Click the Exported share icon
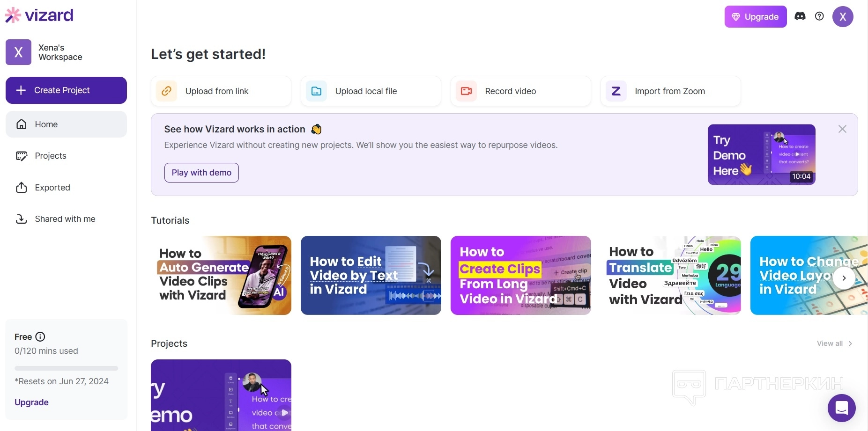Screen dimensions: 868x431 click(22, 187)
